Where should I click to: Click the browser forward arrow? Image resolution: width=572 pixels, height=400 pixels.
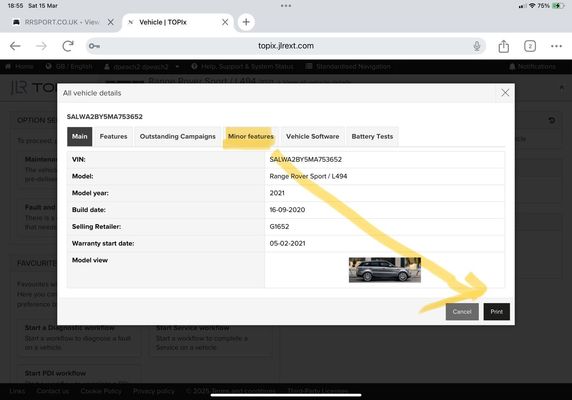pyautogui.click(x=41, y=46)
